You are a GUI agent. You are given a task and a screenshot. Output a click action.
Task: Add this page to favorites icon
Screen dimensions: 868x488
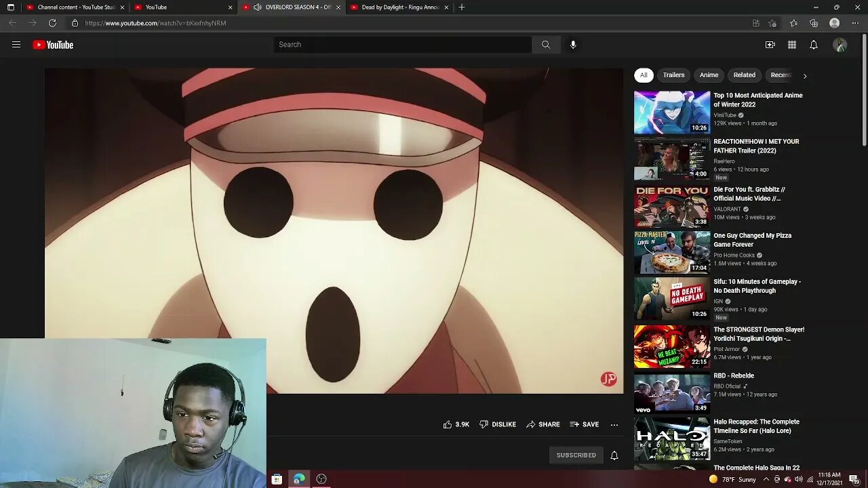[772, 23]
